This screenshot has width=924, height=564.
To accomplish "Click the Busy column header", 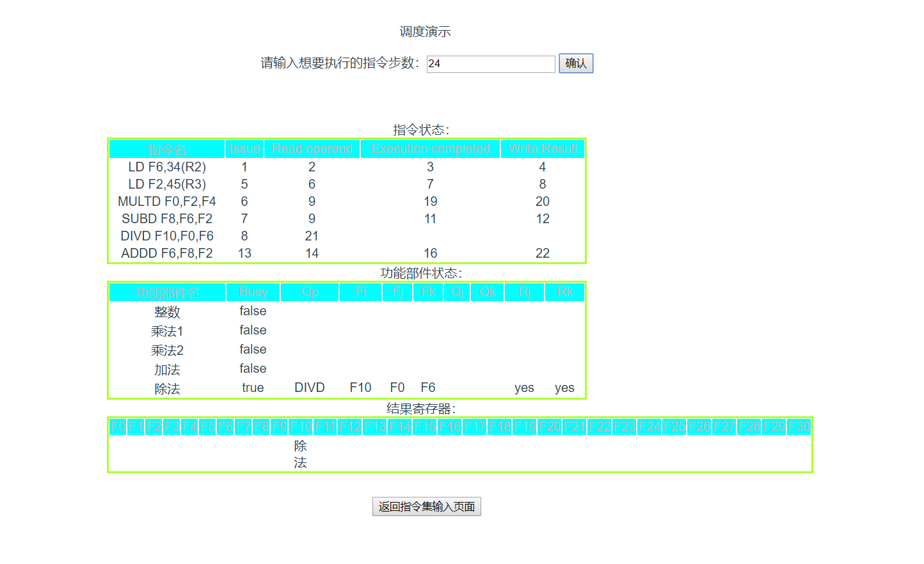I will click(x=252, y=292).
